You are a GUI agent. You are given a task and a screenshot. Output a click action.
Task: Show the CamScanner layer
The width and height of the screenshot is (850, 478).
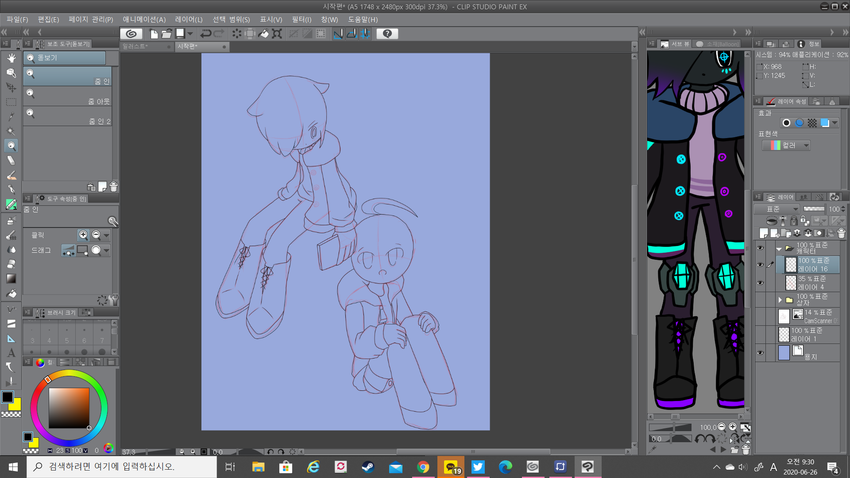(760, 316)
